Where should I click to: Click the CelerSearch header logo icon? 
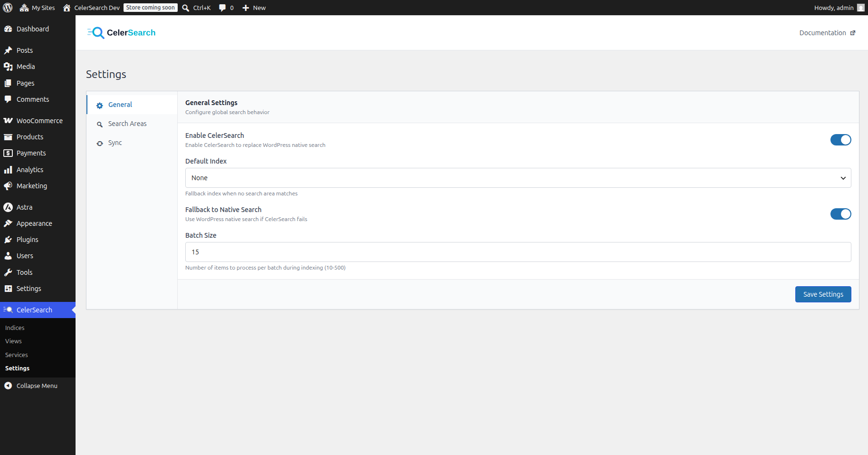pyautogui.click(x=96, y=33)
